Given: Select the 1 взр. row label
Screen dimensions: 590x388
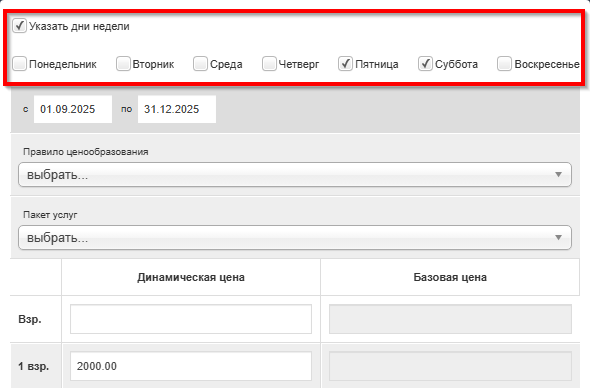Looking at the screenshot, I should 33,366.
